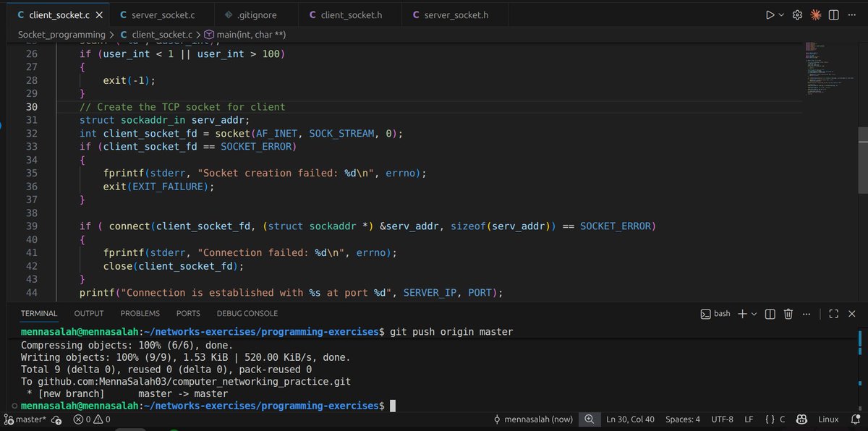Click '[new branch]' in the terminal output
Image resolution: width=868 pixels, height=431 pixels.
[x=71, y=394]
